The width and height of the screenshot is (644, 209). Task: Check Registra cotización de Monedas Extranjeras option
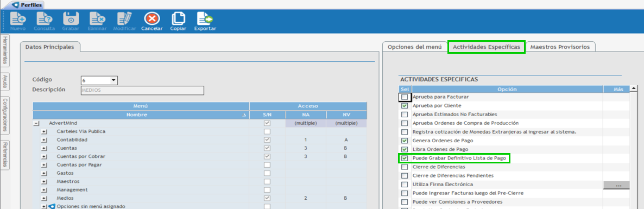pos(405,132)
